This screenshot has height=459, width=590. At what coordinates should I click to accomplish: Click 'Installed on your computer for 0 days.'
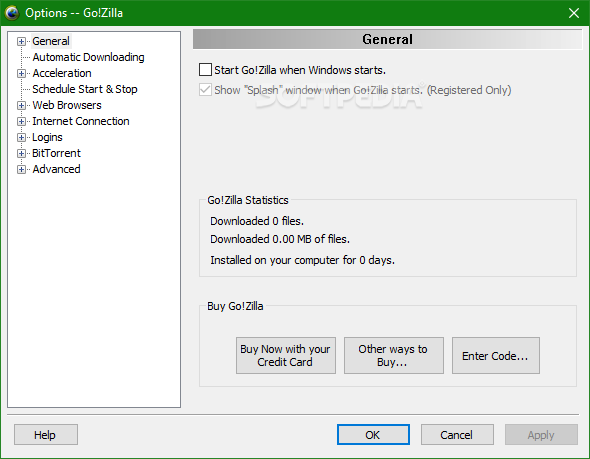tap(303, 260)
